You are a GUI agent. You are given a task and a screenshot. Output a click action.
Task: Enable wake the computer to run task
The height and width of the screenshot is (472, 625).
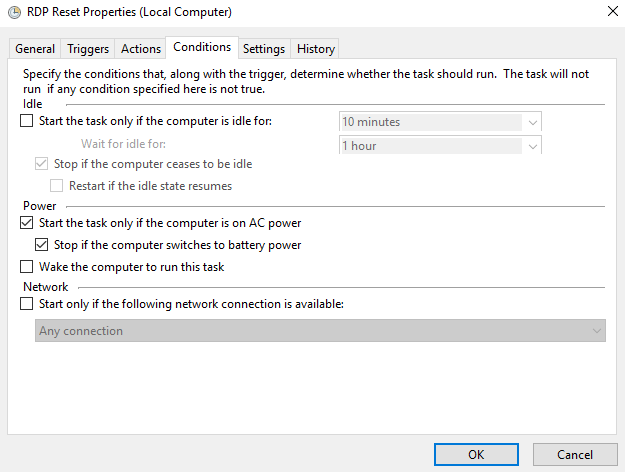point(27,267)
